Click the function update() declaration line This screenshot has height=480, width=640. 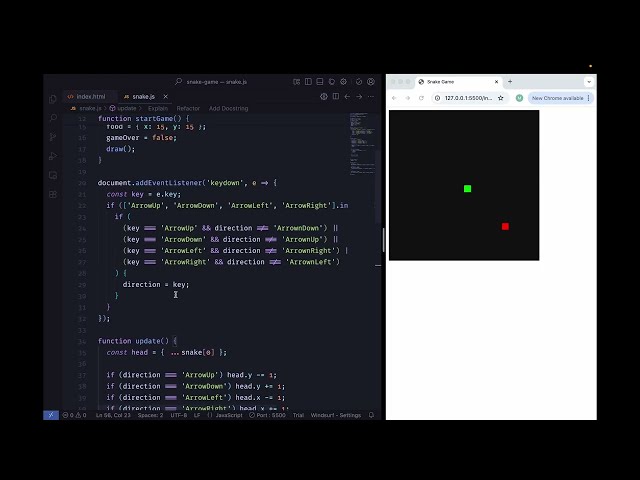coord(137,341)
